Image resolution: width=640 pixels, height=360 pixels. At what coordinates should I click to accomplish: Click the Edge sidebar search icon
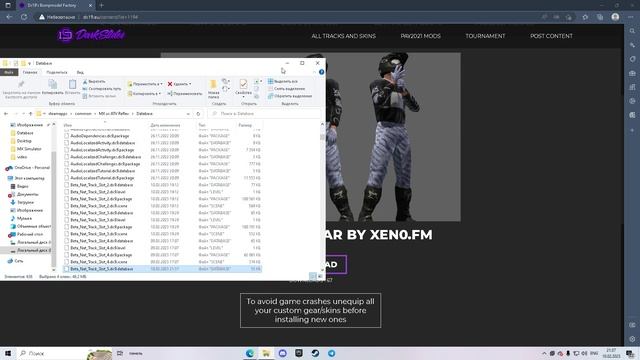pyautogui.click(x=632, y=31)
